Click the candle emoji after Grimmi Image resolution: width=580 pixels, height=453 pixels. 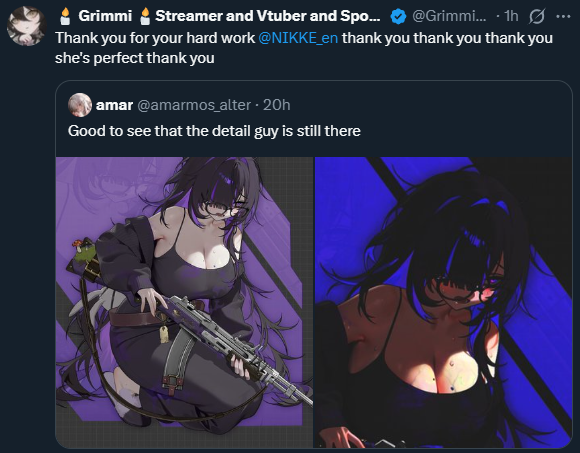pos(145,16)
